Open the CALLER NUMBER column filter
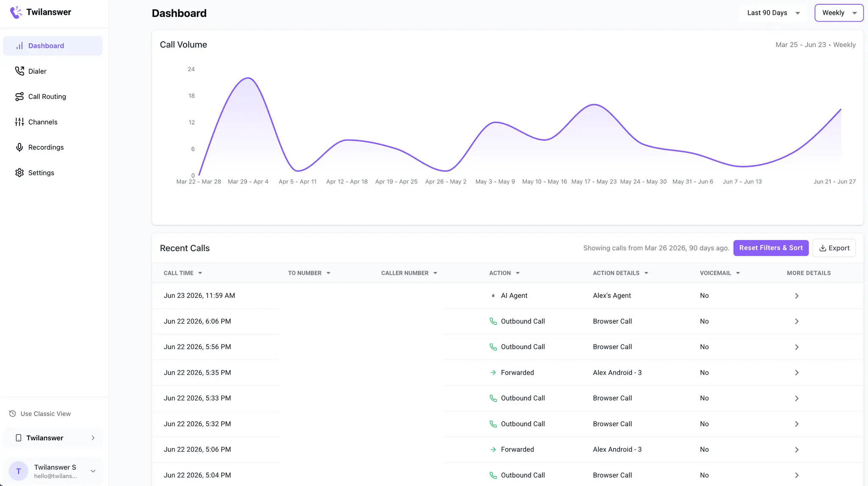This screenshot has height=486, width=868. [435, 273]
